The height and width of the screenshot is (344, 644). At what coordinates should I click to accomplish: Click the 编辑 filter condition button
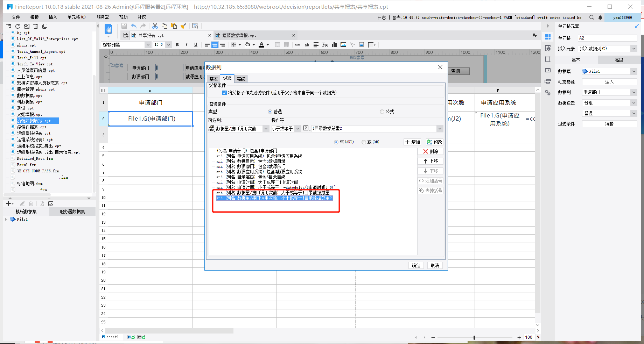coord(609,124)
